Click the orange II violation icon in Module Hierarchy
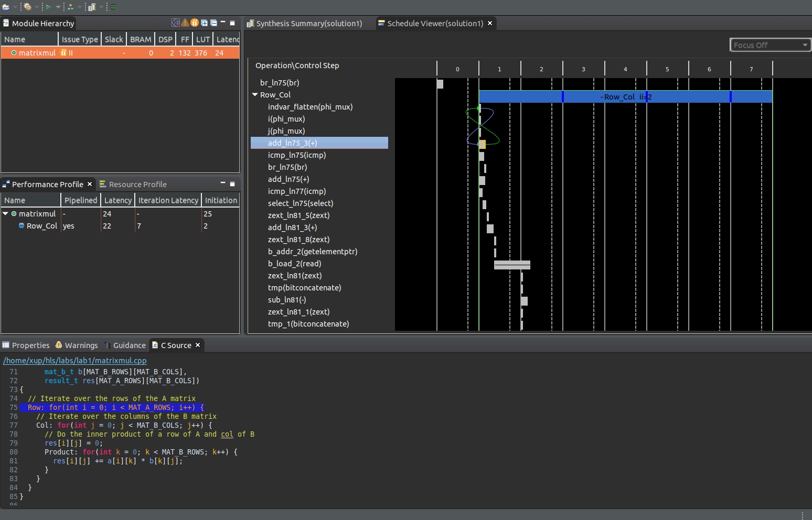812x520 pixels. tap(195, 23)
